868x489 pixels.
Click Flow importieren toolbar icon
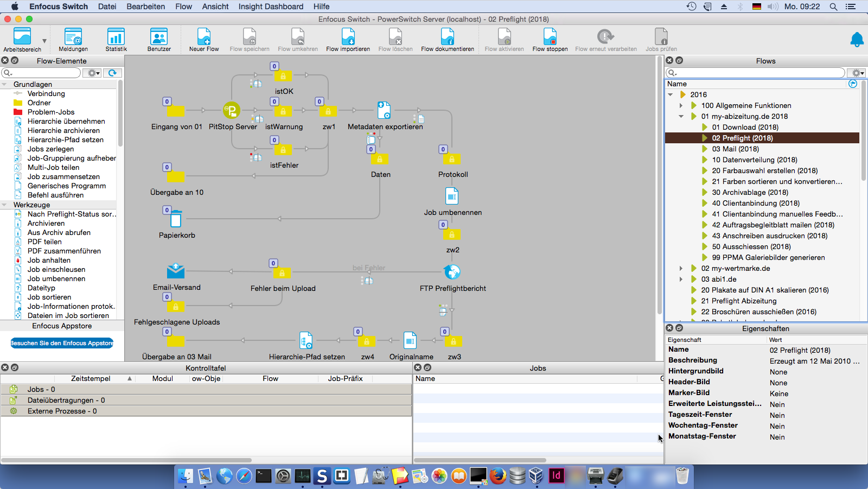coord(348,37)
